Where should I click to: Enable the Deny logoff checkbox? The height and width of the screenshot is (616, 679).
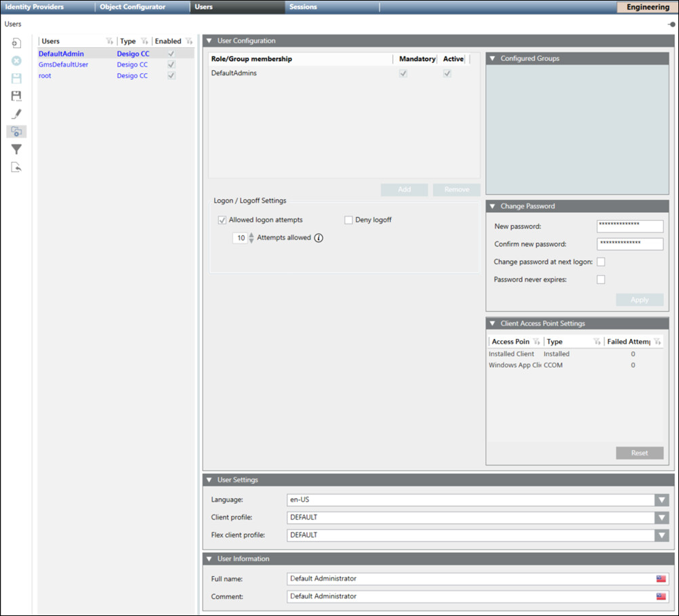pos(348,220)
